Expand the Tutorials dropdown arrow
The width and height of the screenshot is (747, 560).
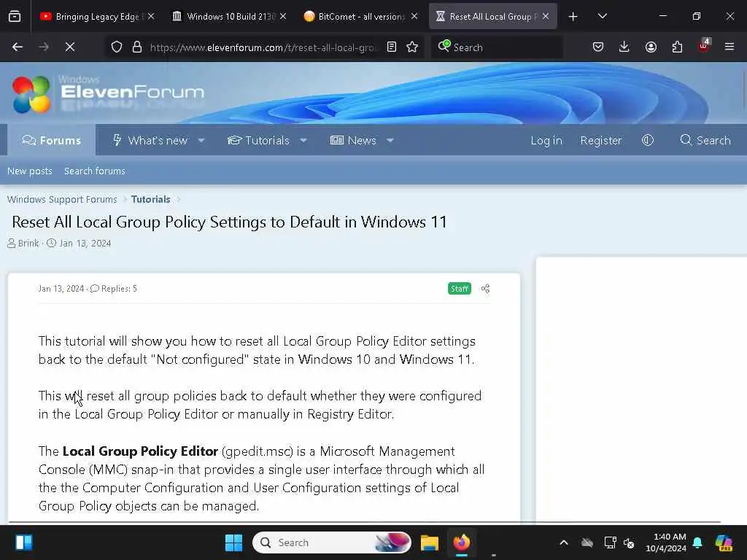click(x=303, y=141)
